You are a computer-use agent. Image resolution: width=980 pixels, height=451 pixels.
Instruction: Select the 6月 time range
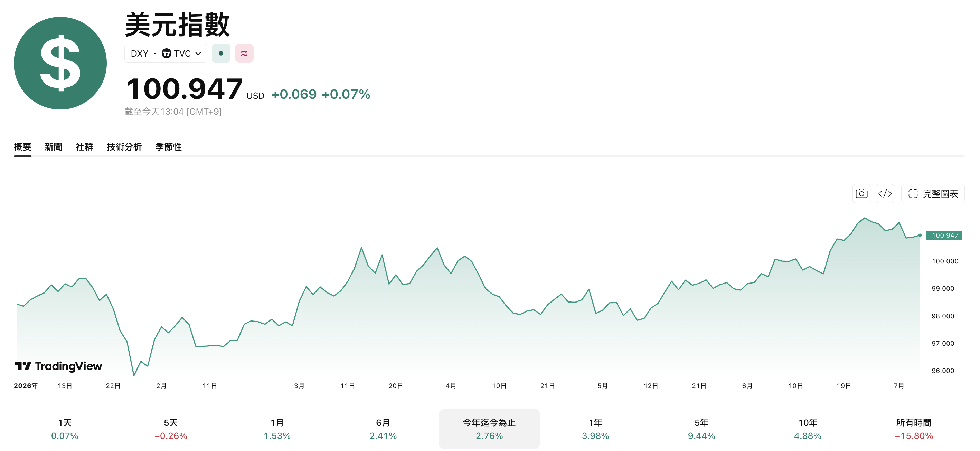click(383, 429)
